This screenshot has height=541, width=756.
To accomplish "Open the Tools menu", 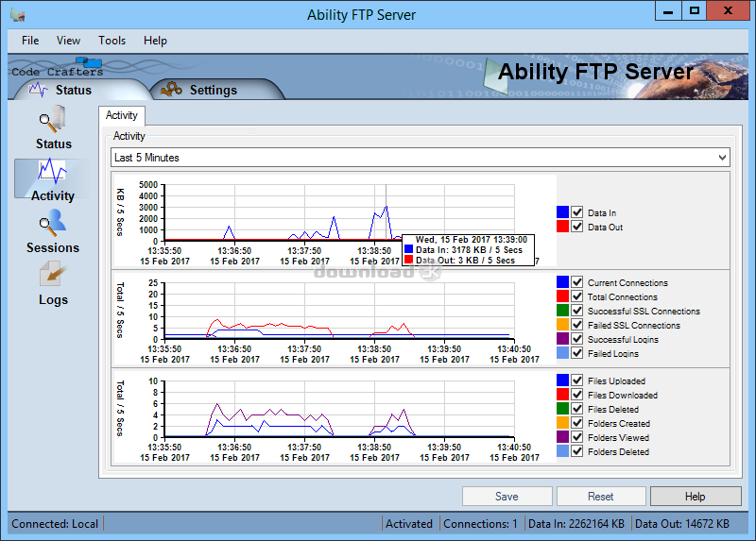I will [x=112, y=41].
